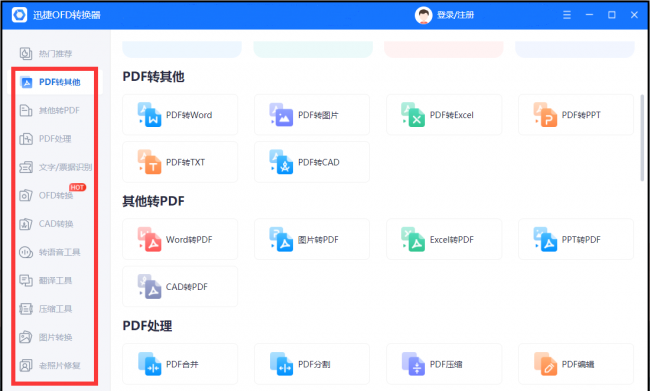Open the PDF转Word tool
The width and height of the screenshot is (650, 391).
click(x=180, y=115)
